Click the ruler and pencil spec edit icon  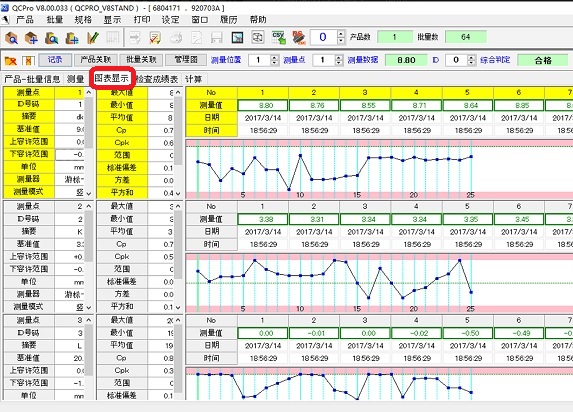click(92, 37)
